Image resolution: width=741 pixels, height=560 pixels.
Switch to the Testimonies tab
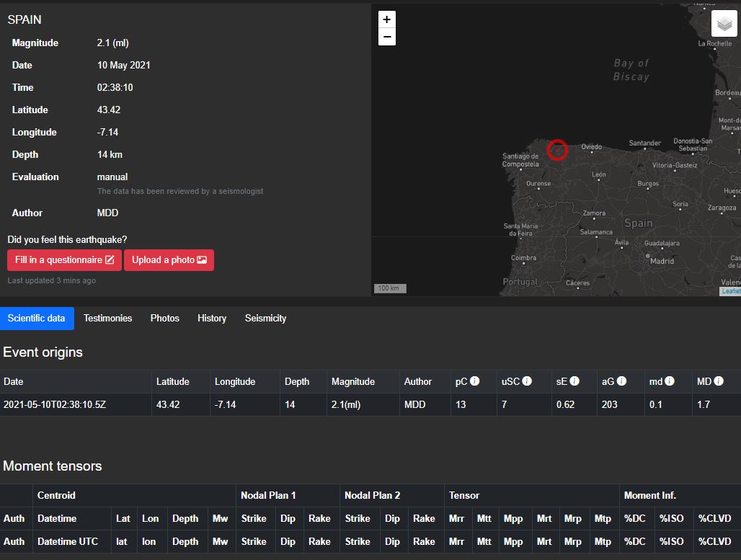point(107,319)
